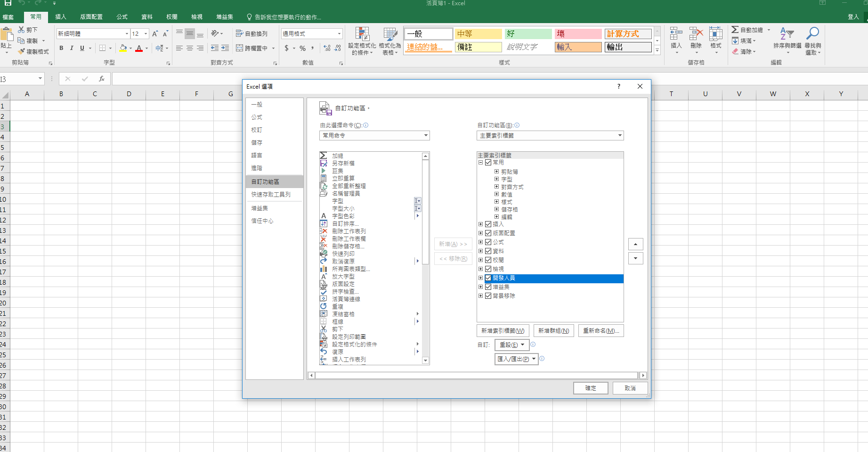The width and height of the screenshot is (868, 452).
Task: Apply the 壞 red cell style swatch
Action: point(578,34)
